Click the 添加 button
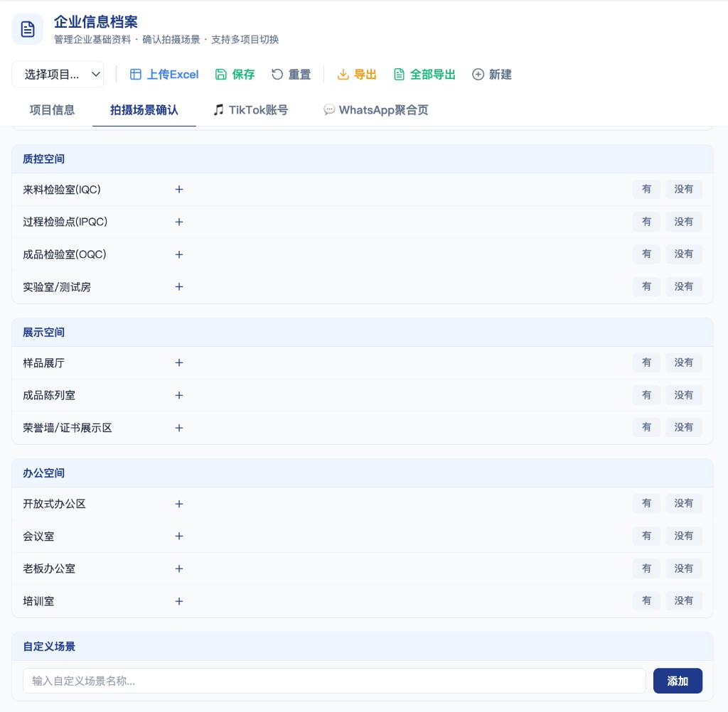This screenshot has height=712, width=728. point(678,681)
